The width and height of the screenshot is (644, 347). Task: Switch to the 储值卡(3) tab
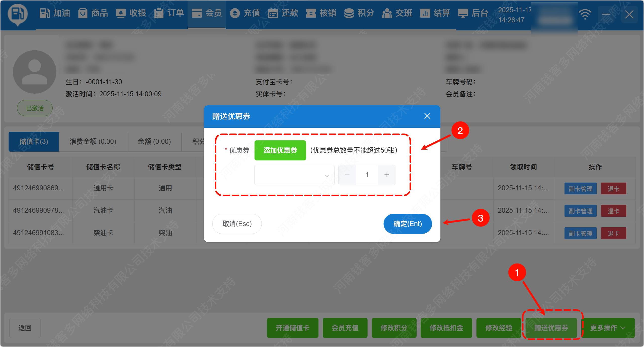pyautogui.click(x=34, y=142)
